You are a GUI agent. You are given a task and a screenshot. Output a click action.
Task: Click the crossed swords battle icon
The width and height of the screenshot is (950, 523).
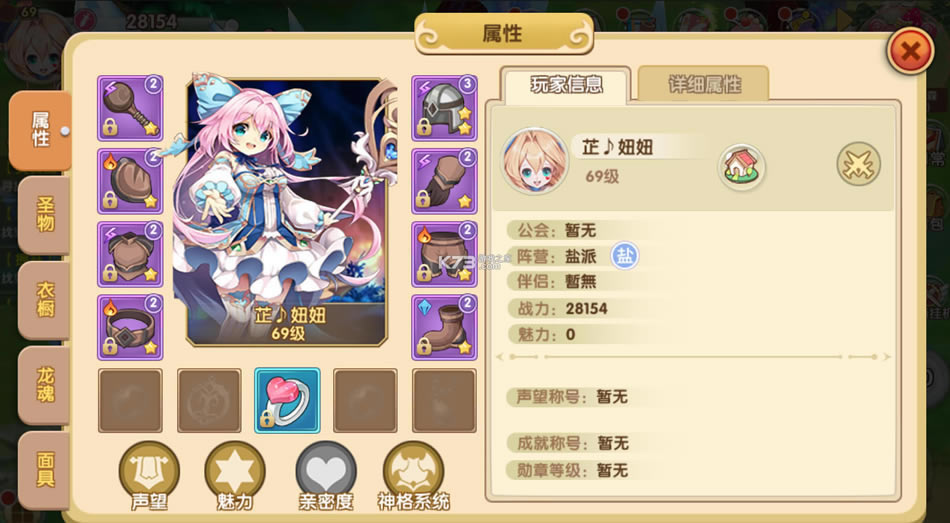point(859,164)
